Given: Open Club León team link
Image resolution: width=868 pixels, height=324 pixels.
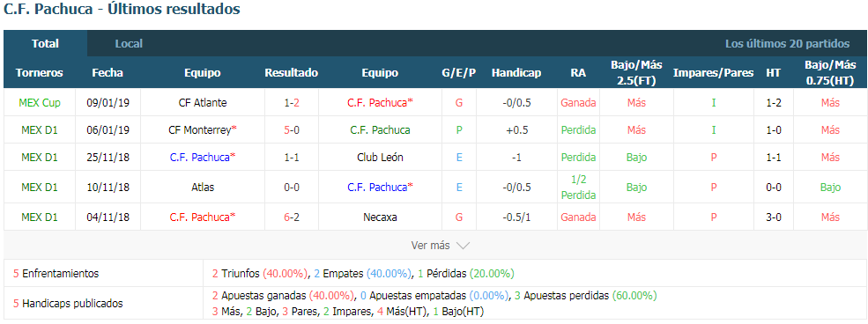Looking at the screenshot, I should pos(380,157).
